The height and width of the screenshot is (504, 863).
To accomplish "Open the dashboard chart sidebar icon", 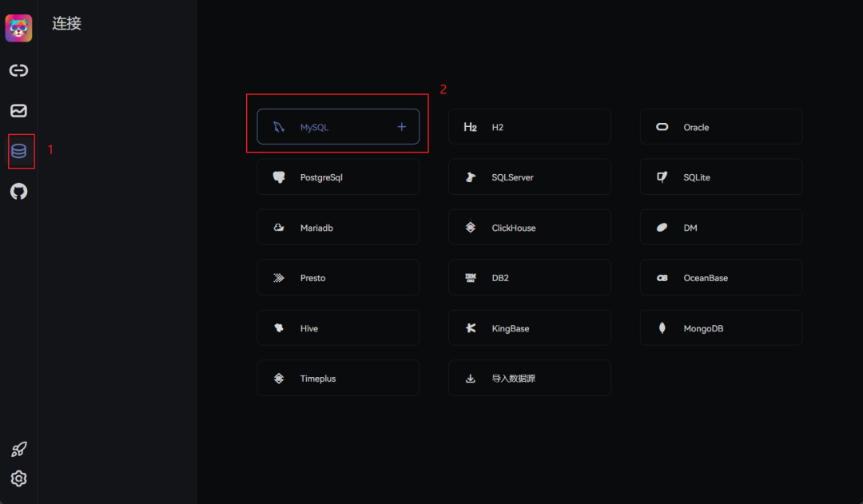I will [x=18, y=110].
